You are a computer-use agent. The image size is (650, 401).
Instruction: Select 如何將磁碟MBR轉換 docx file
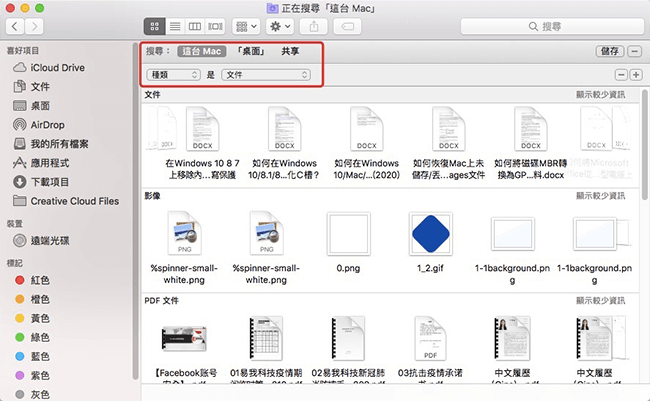[531, 143]
